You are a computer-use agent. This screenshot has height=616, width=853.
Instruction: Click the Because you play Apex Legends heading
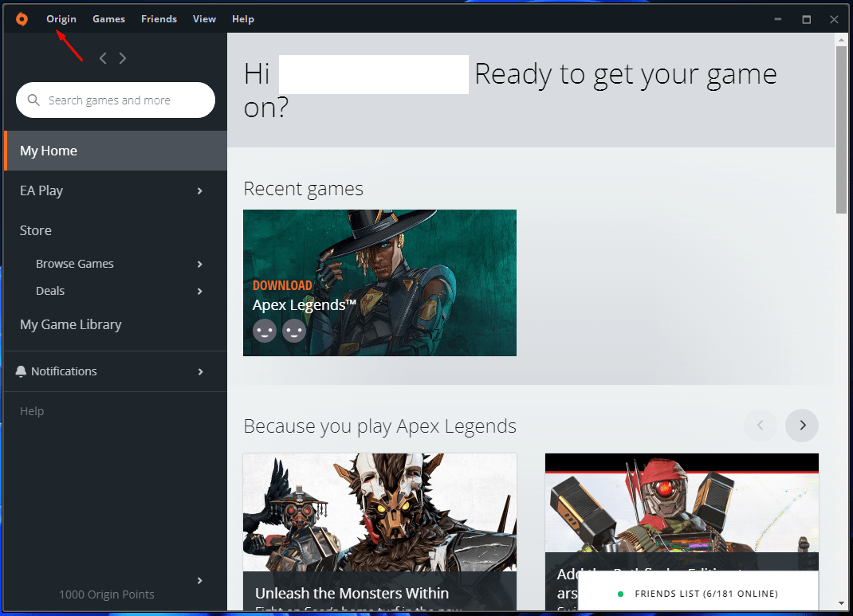pos(379,426)
